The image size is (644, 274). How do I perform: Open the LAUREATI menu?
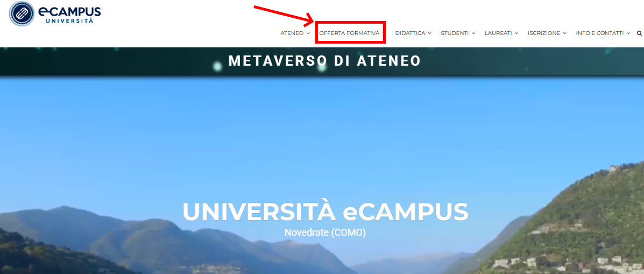click(x=498, y=33)
